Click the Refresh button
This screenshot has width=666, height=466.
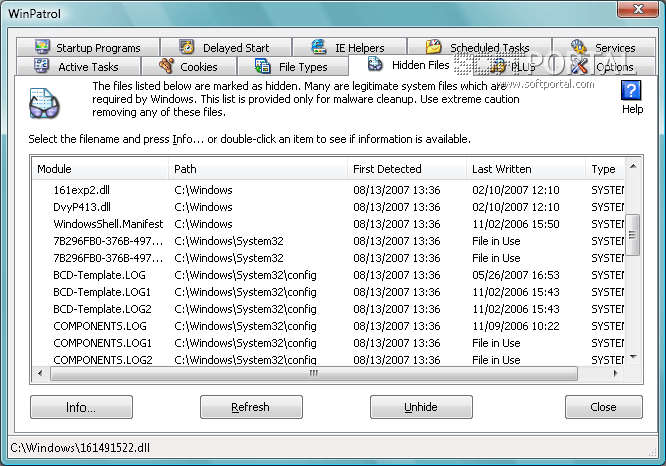coord(251,407)
